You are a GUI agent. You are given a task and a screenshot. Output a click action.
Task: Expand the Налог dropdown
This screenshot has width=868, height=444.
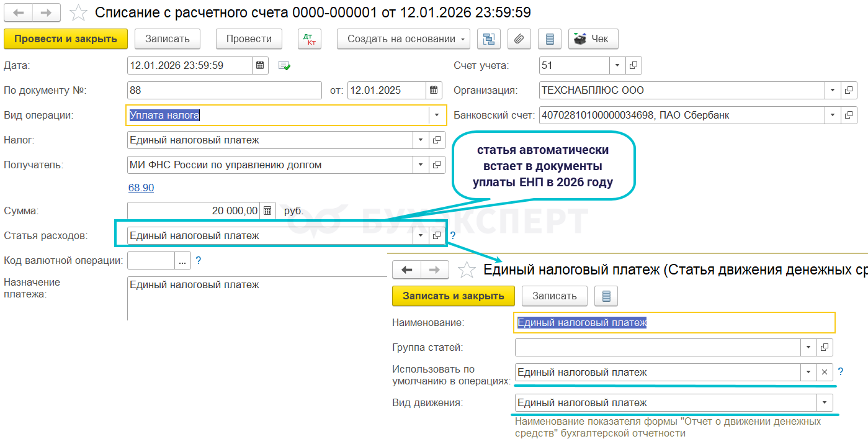click(x=421, y=140)
